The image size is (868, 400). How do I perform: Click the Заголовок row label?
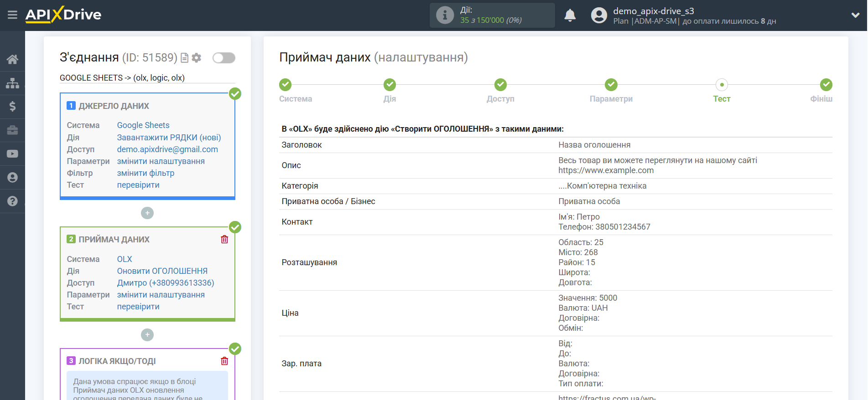(x=301, y=145)
